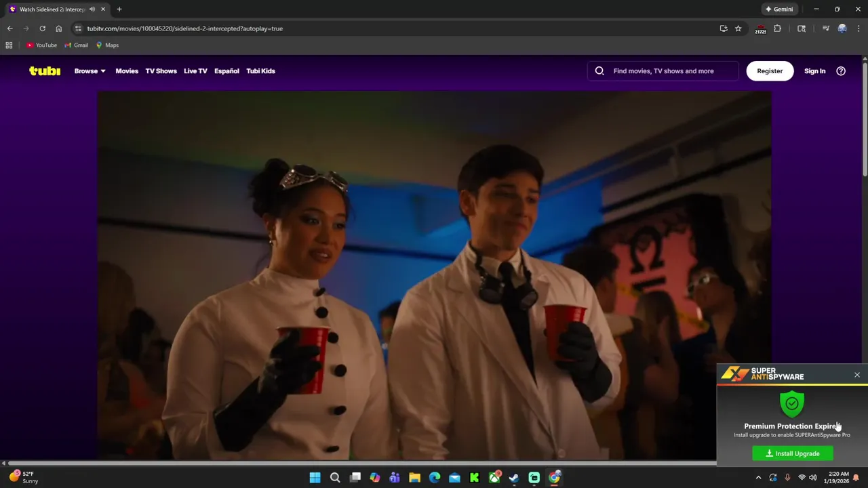Screen dimensions: 868x488
Task: Click the Sign In link
Action: coord(814,70)
